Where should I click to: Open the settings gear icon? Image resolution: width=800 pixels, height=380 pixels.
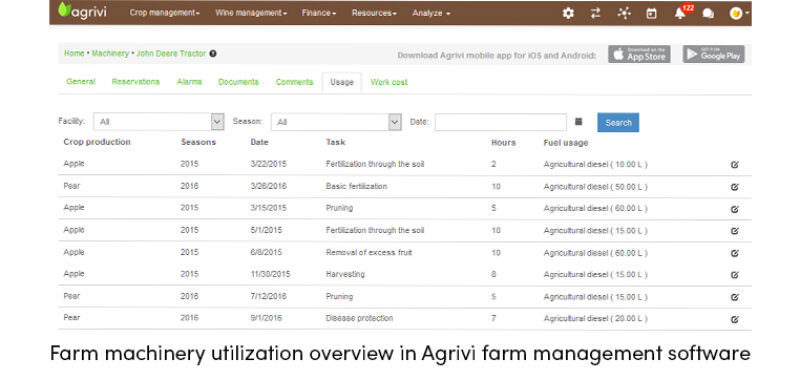coord(568,13)
